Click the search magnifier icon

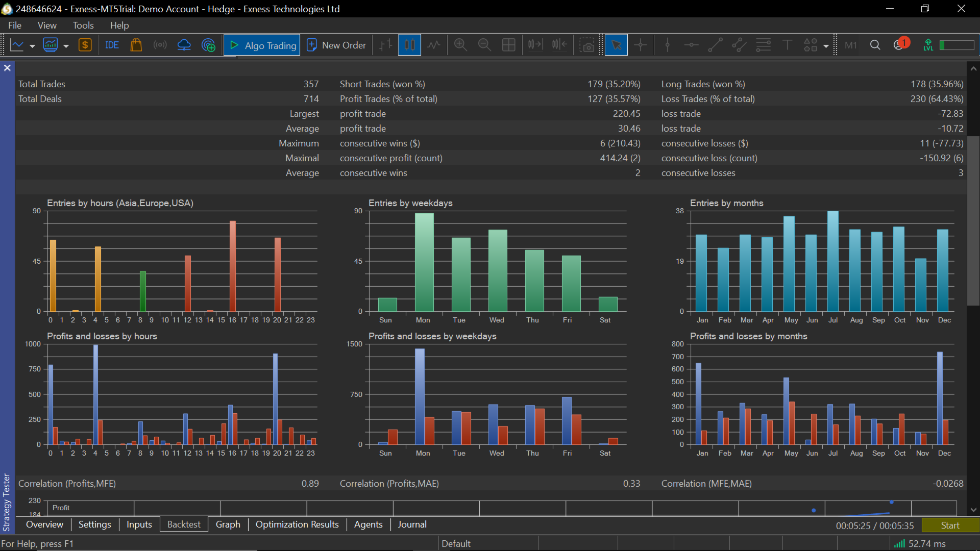pyautogui.click(x=875, y=45)
